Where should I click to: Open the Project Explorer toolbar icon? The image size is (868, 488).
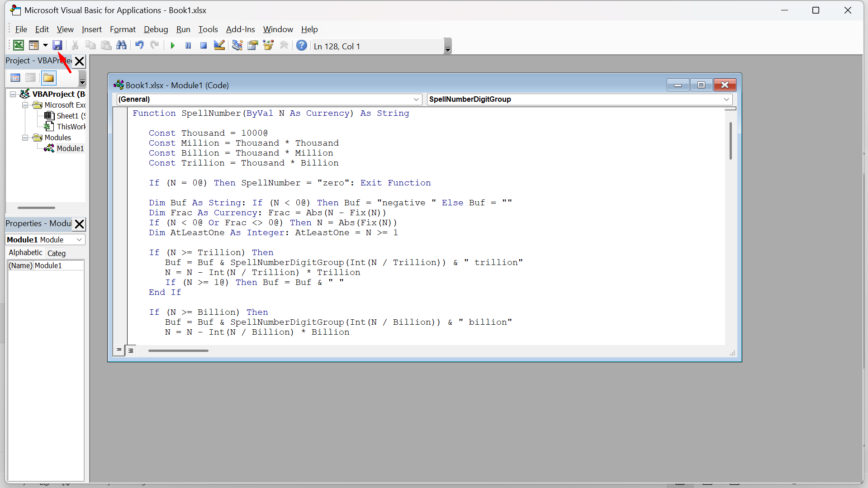tap(237, 45)
